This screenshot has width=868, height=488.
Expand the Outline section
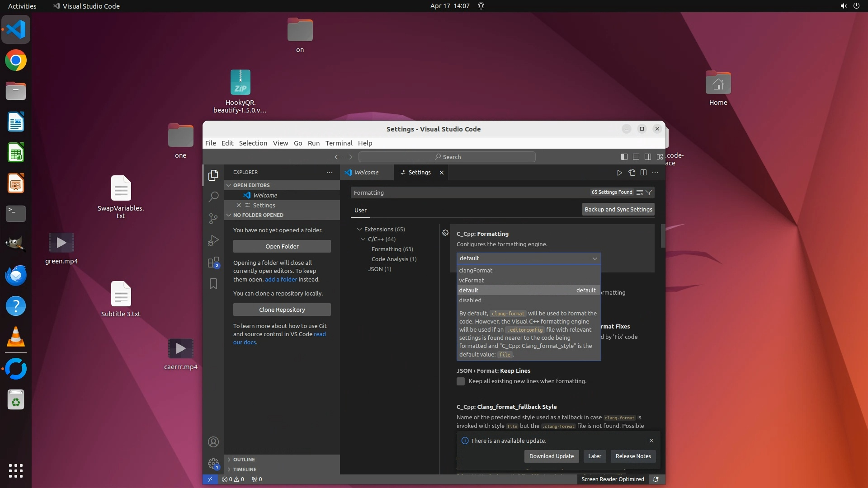click(244, 460)
